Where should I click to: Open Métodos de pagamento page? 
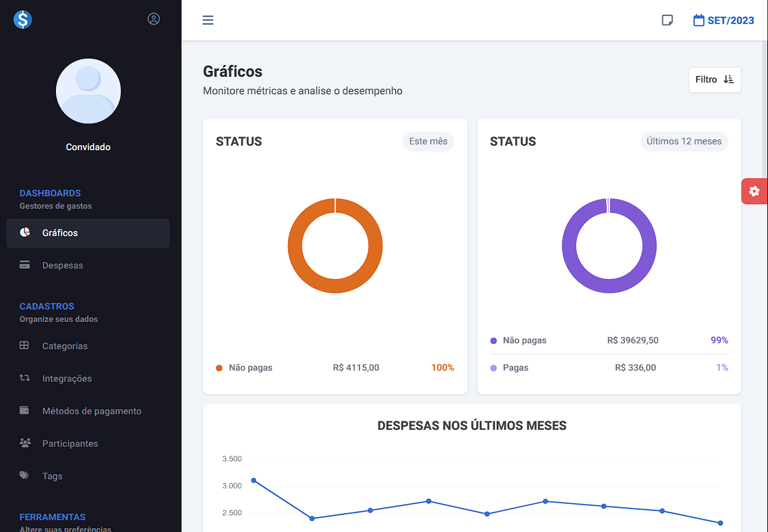tap(91, 411)
